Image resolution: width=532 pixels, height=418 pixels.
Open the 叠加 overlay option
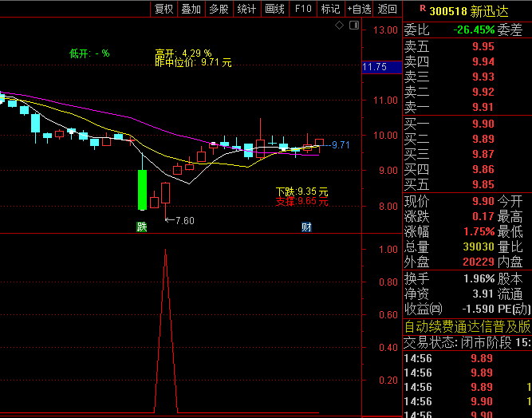(191, 9)
